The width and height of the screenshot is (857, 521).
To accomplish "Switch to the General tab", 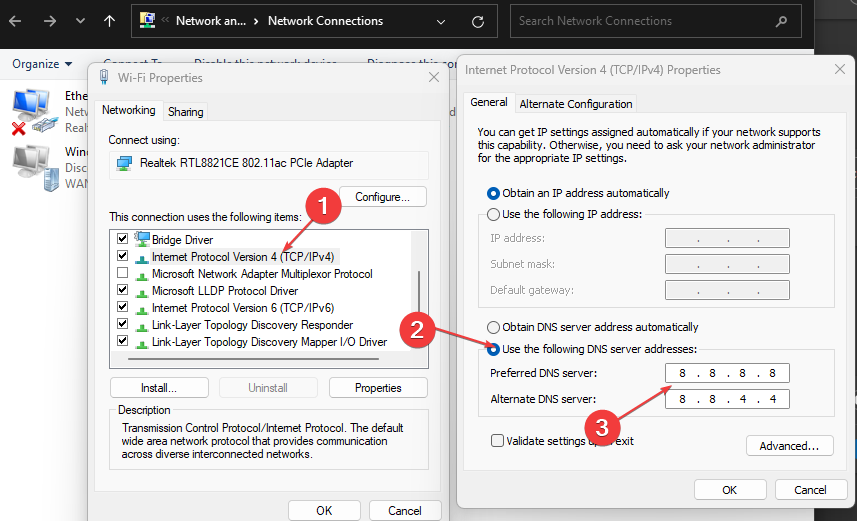I will 489,102.
